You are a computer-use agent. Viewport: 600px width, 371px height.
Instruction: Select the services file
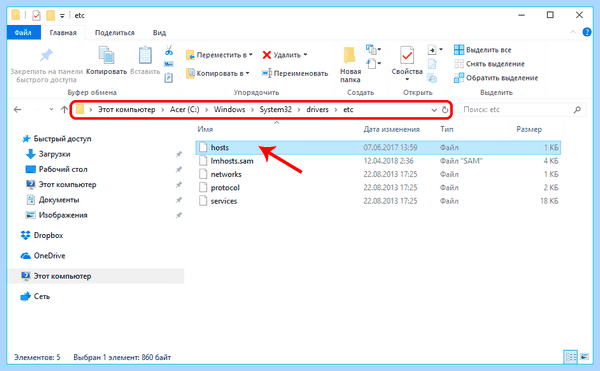pos(378,201)
